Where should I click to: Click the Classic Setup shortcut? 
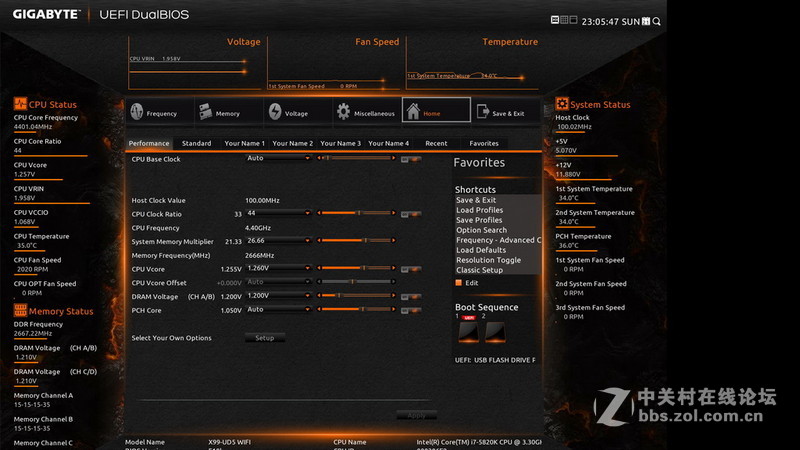pyautogui.click(x=480, y=270)
